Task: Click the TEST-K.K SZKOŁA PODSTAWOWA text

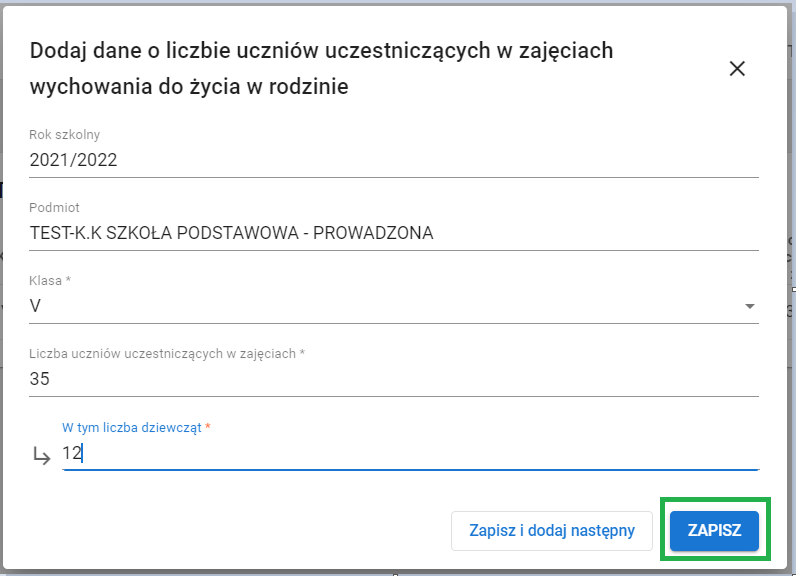Action: [231, 233]
